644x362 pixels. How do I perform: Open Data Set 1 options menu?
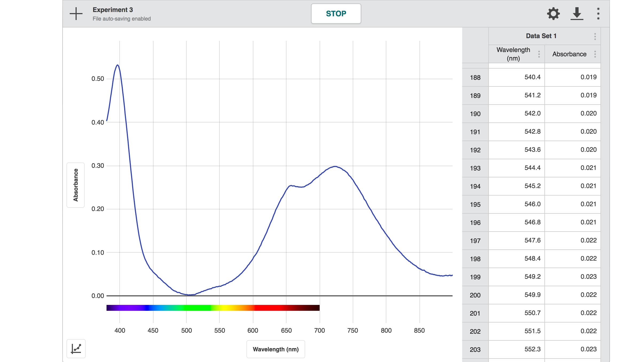(595, 36)
